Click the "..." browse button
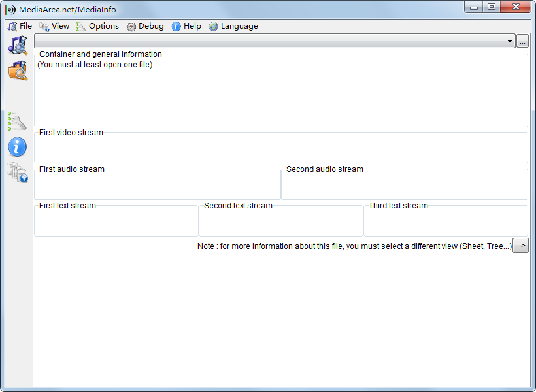The height and width of the screenshot is (392, 536). [522, 41]
